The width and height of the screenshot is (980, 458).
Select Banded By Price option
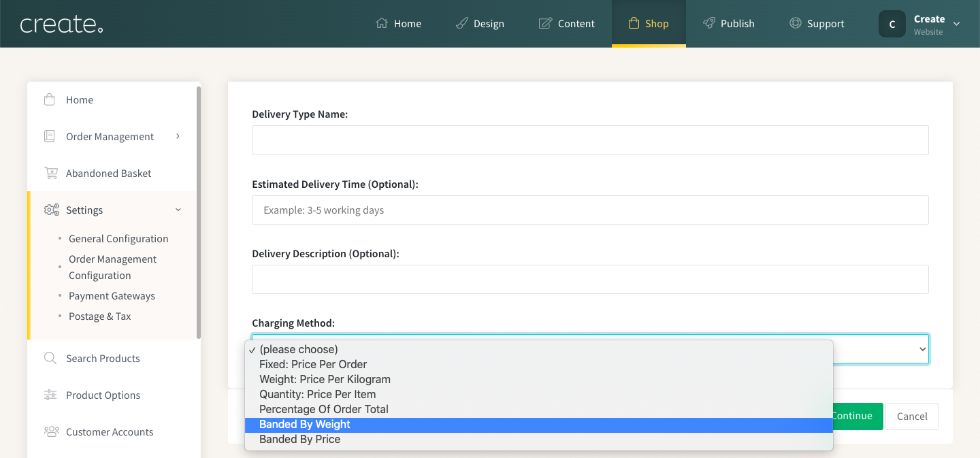point(539,439)
